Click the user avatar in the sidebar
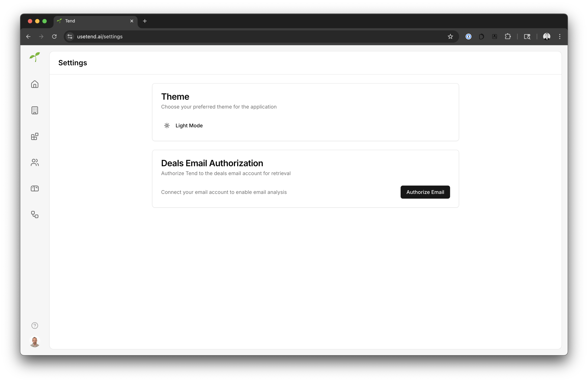The height and width of the screenshot is (382, 588). (x=35, y=342)
